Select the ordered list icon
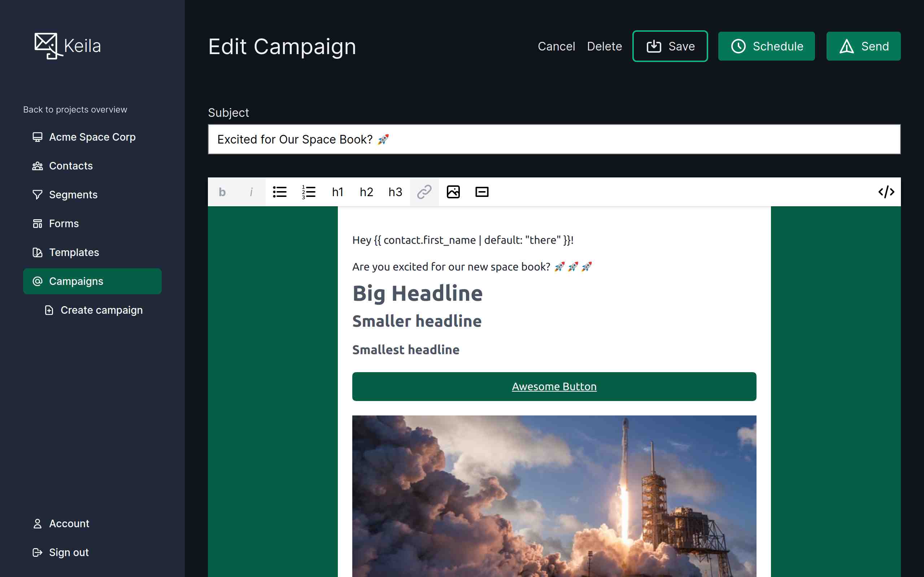 (x=308, y=191)
